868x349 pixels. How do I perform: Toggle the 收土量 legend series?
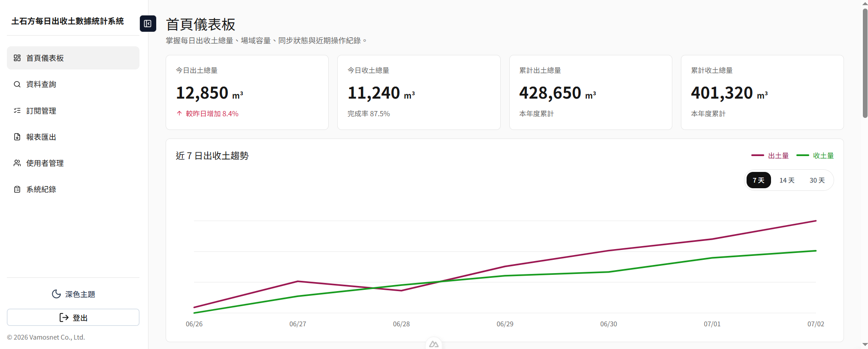(815, 156)
